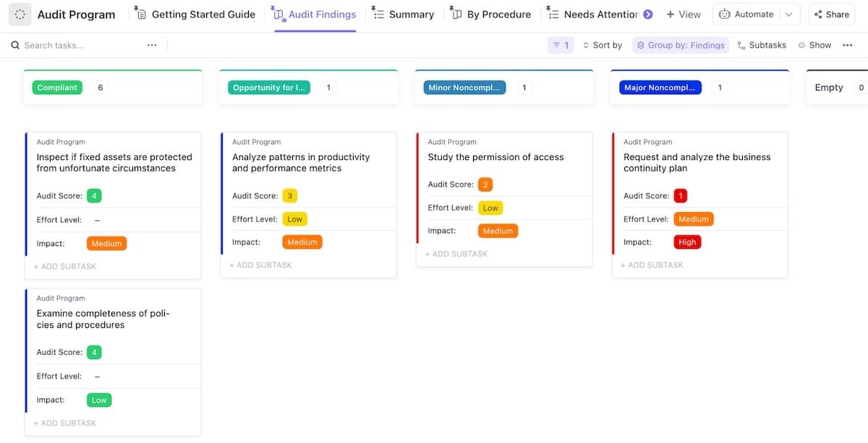868x443 pixels.
Task: Click the red High impact tag
Action: [x=687, y=242]
